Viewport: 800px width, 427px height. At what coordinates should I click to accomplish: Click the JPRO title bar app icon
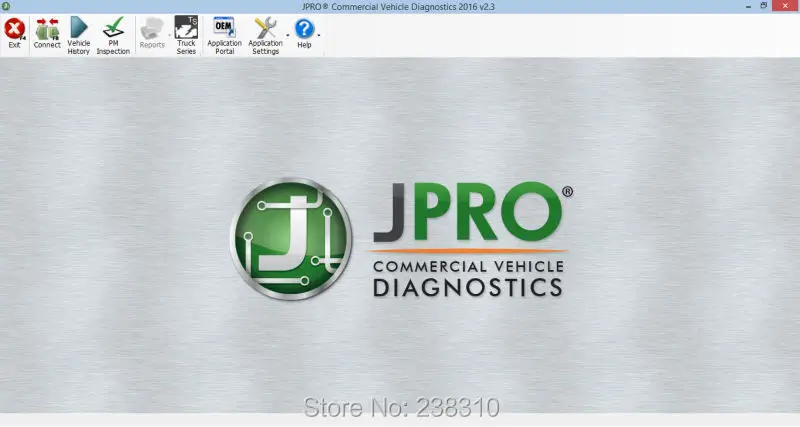(x=6, y=6)
